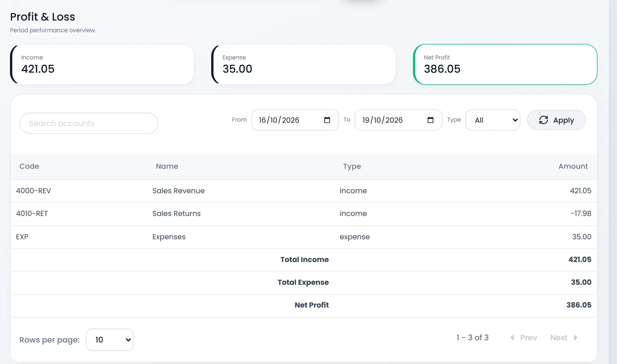Select the Income summary card

point(102,64)
